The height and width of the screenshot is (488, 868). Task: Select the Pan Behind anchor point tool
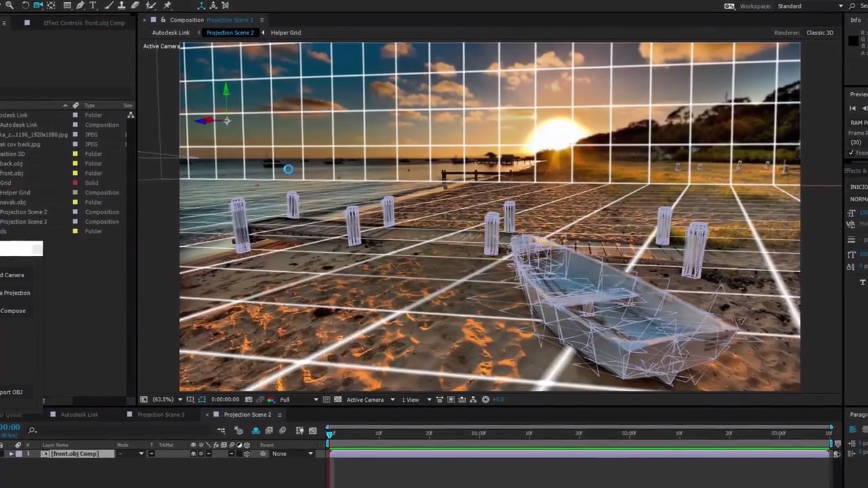(51, 5)
